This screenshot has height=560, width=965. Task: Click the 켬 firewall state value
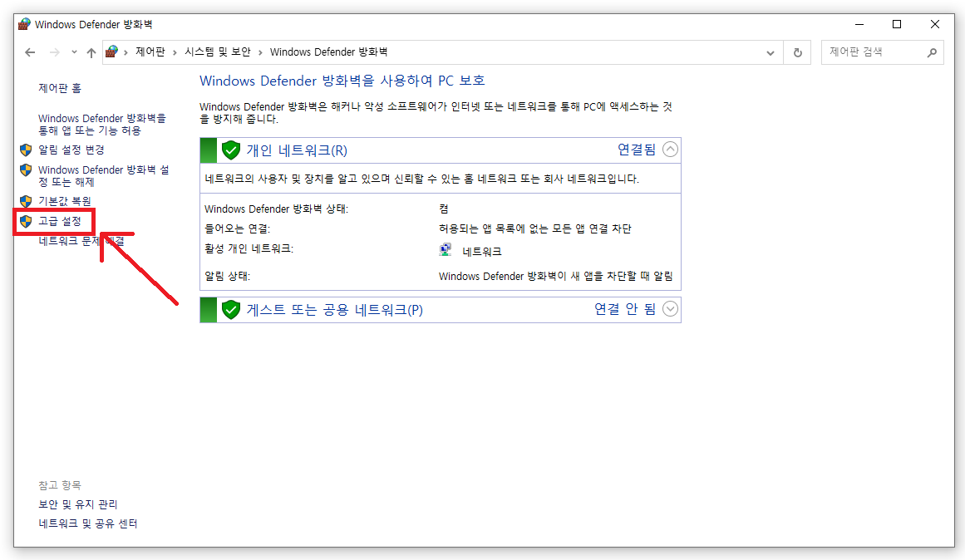tap(444, 209)
